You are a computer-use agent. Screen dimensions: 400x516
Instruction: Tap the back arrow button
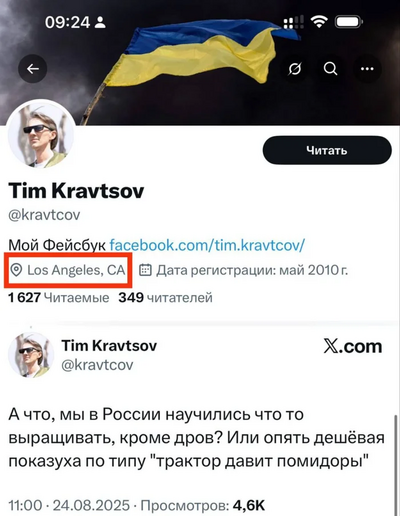[x=32, y=69]
